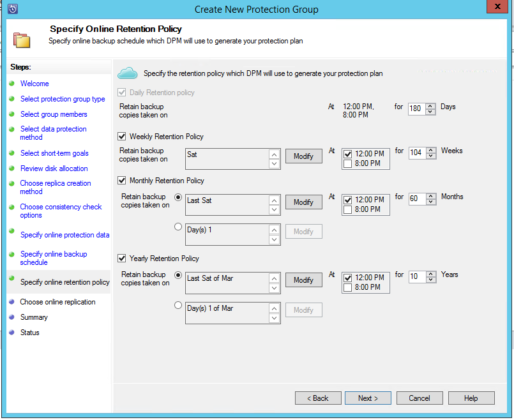Uncheck Monthly Retention Policy
Viewport: 514px width, 420px height.
(121, 180)
